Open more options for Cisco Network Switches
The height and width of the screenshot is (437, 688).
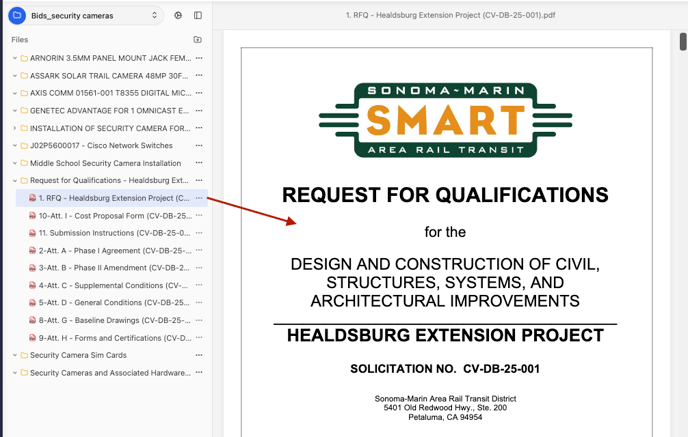199,145
